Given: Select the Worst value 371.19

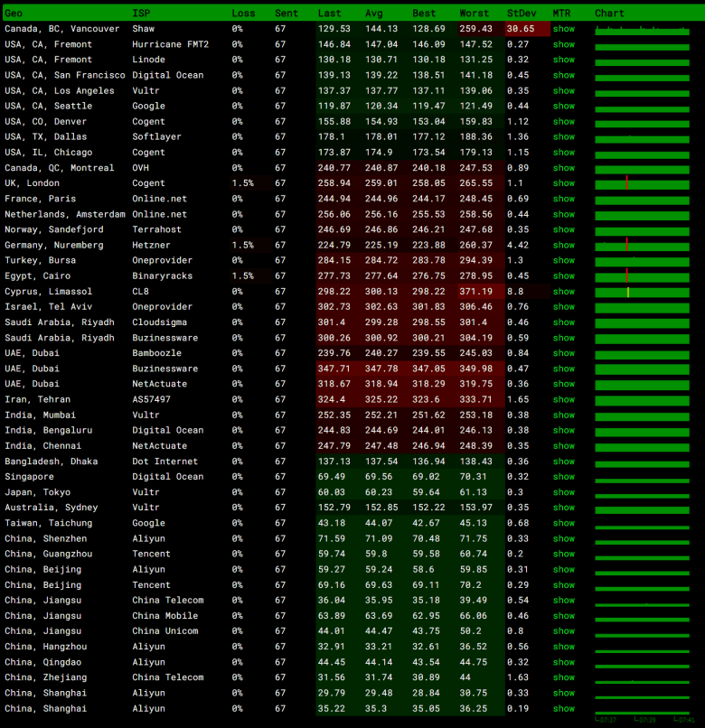Looking at the screenshot, I should pyautogui.click(x=476, y=292).
